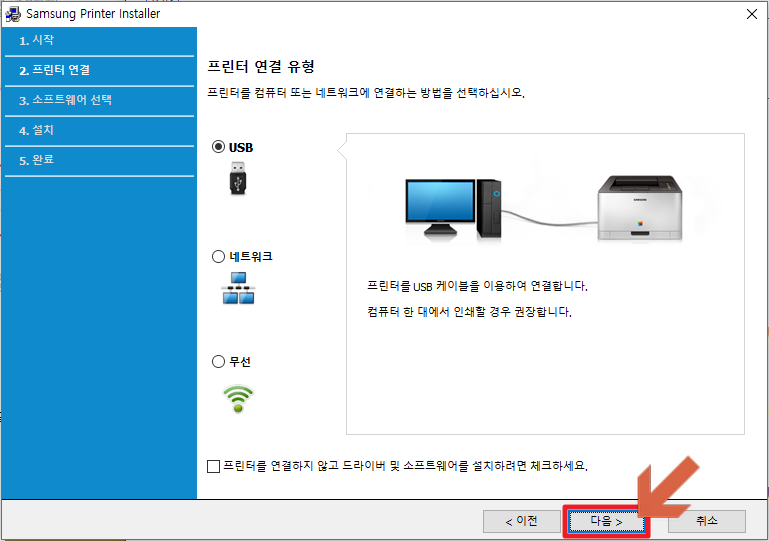Click the 프린터 연결 유형 heading

point(261,67)
